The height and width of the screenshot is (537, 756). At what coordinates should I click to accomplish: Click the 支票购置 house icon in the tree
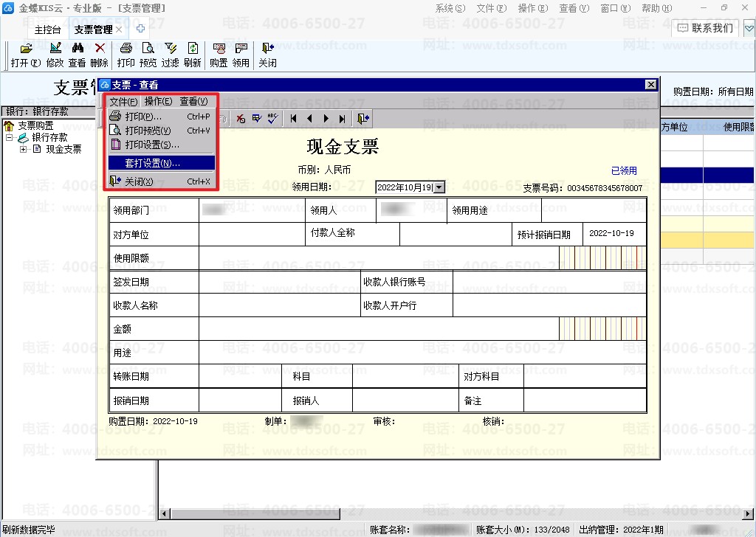[x=9, y=126]
